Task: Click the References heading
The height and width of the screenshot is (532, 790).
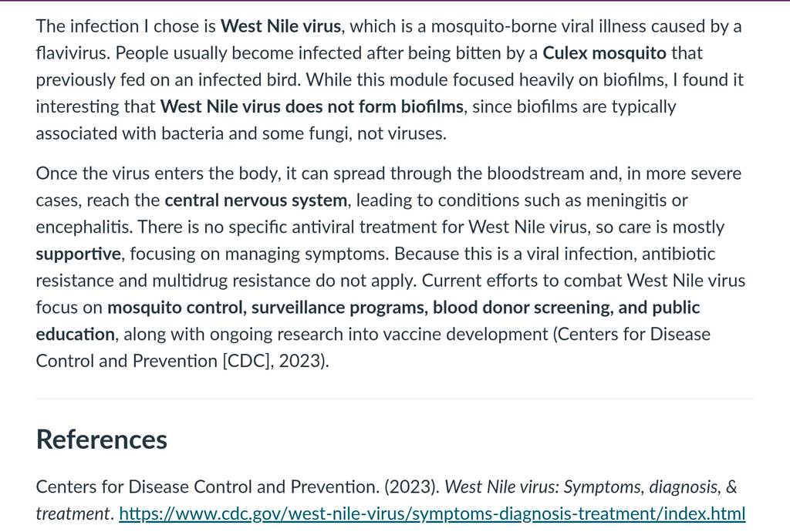Action: tap(101, 439)
